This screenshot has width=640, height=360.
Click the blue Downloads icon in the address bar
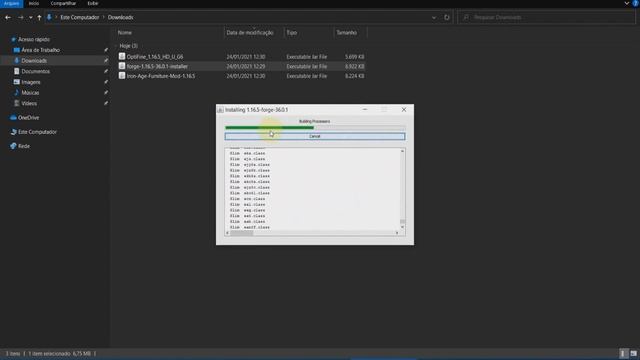49,17
